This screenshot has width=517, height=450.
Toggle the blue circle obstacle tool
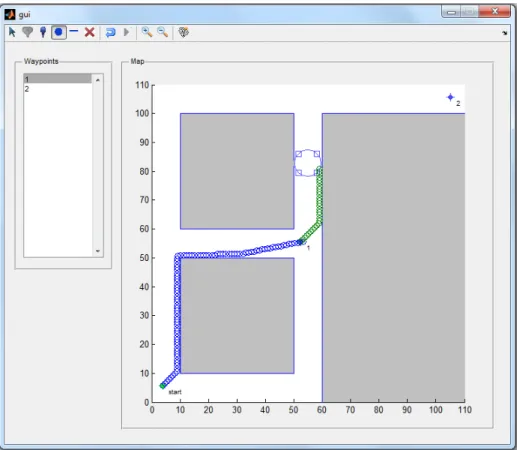click(x=59, y=32)
